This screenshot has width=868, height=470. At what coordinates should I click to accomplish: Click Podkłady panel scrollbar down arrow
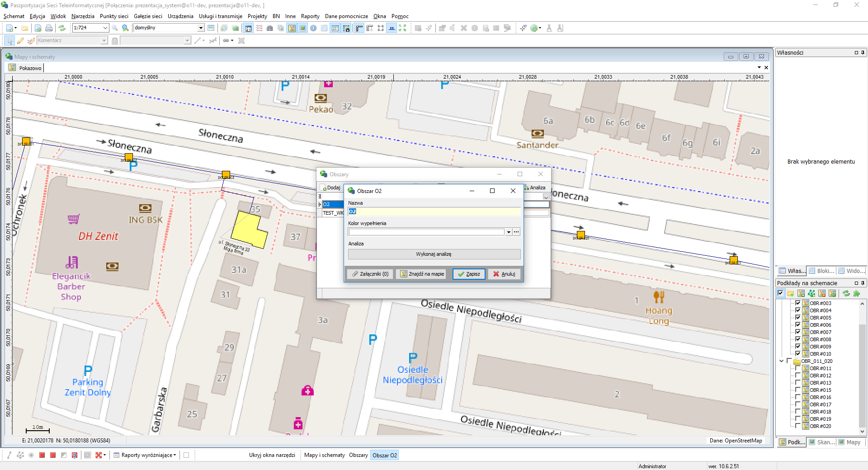click(862, 432)
